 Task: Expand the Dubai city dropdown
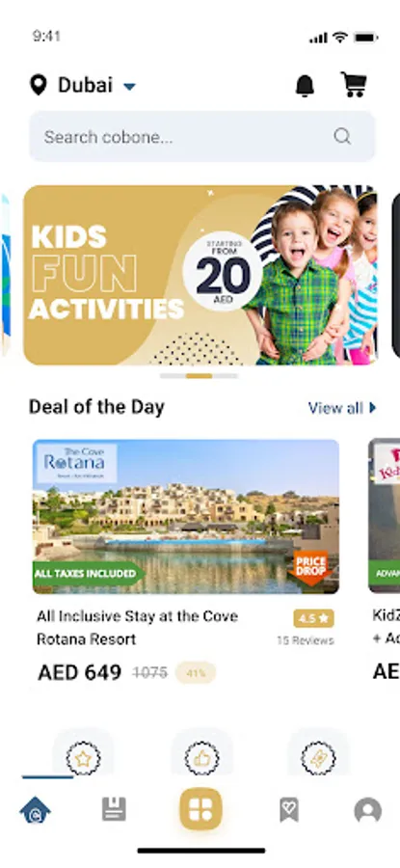click(129, 87)
